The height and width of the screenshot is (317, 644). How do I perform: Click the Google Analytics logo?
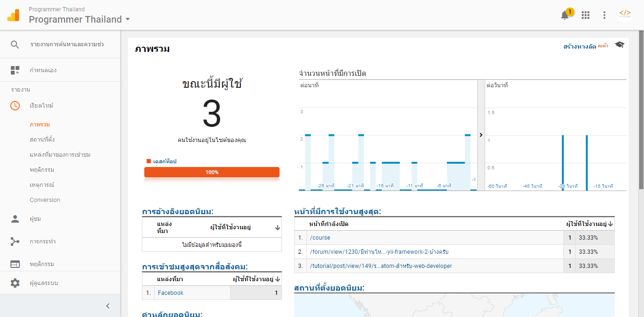(x=13, y=15)
